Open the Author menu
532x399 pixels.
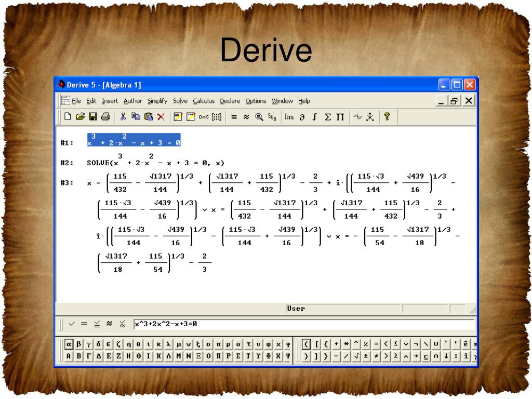tap(132, 101)
